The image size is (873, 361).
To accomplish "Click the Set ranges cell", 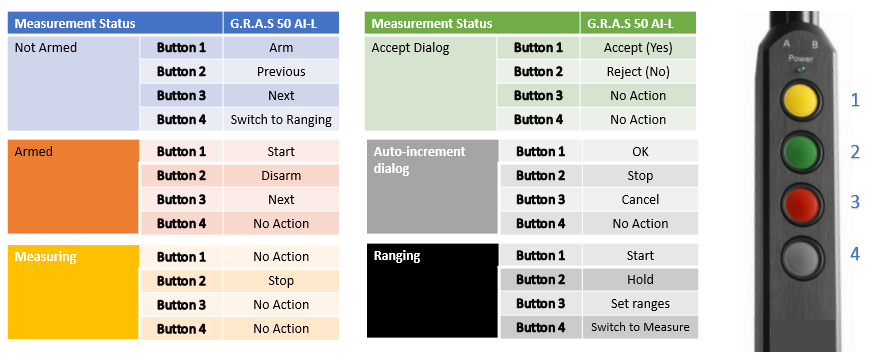I will click(640, 304).
